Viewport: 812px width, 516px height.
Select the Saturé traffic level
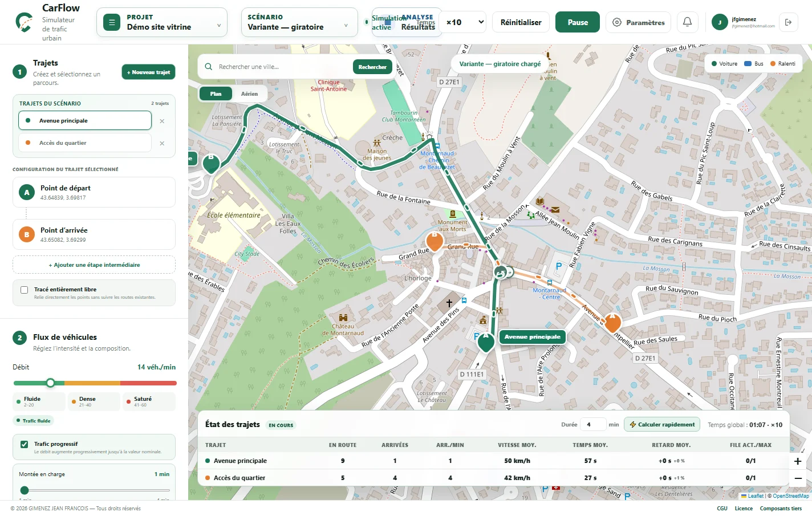click(x=149, y=401)
